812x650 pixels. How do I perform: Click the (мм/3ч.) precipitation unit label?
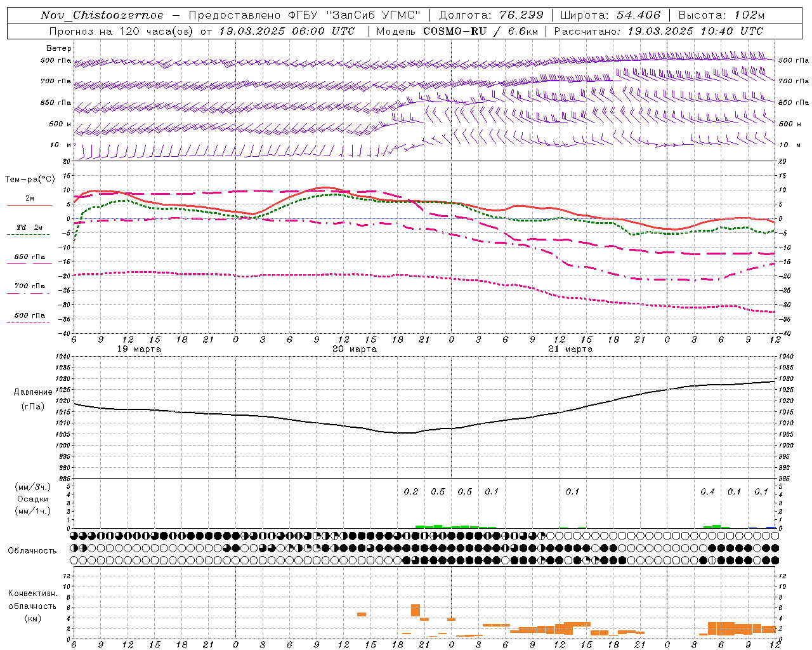tap(33, 487)
